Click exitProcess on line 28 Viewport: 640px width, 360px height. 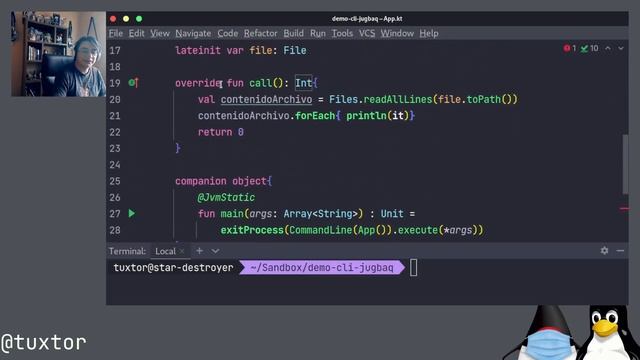[252, 230]
